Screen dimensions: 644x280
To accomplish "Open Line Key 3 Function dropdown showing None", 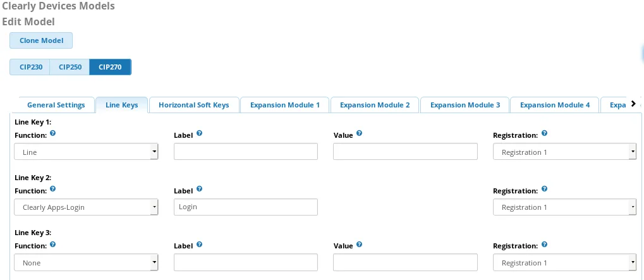I will (86, 262).
